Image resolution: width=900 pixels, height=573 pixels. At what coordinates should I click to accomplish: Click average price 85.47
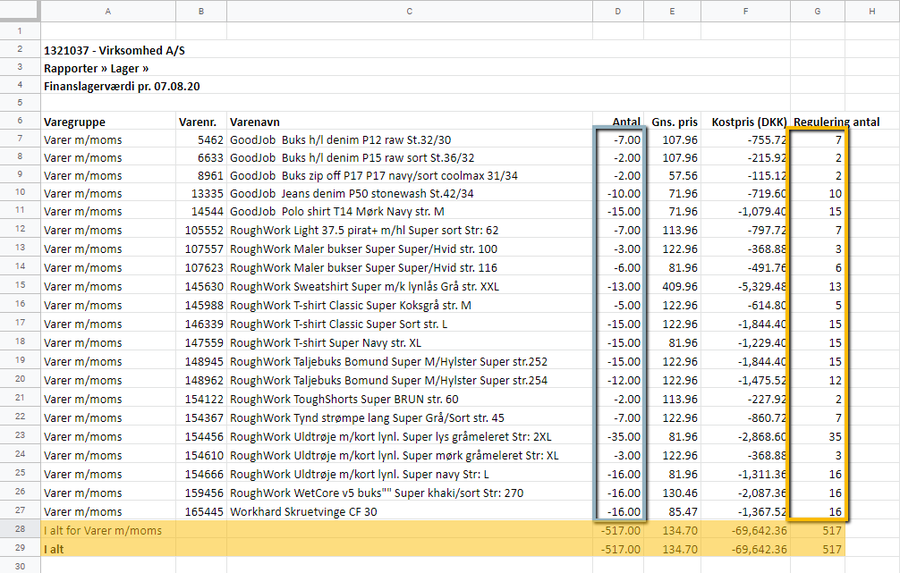[683, 512]
